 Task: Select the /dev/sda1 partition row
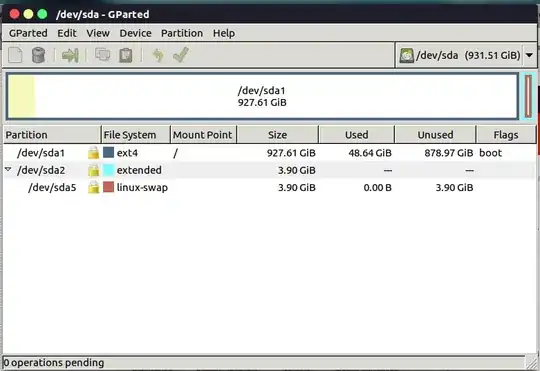[269, 153]
